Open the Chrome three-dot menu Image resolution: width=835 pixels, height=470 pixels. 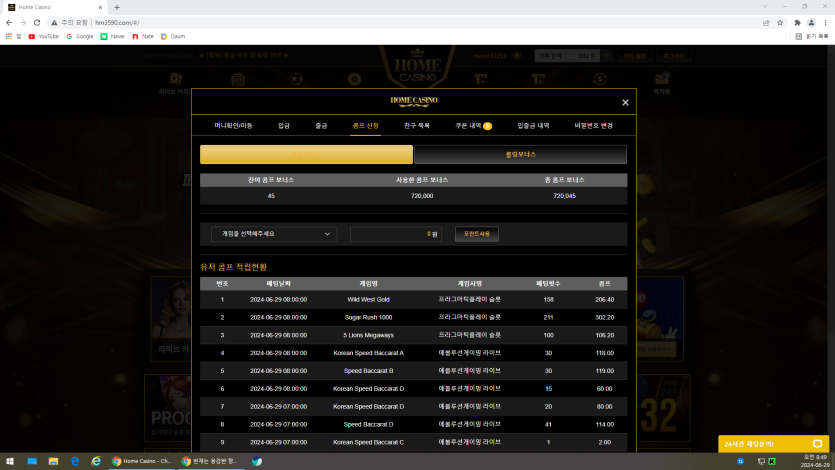[x=825, y=22]
